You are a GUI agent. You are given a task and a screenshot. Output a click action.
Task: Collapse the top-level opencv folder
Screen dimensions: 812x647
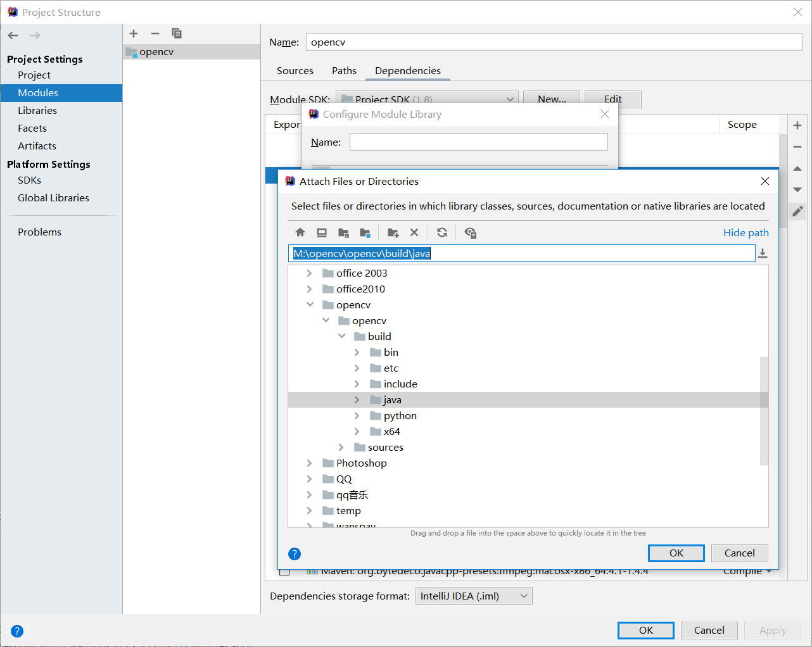pyautogui.click(x=310, y=305)
